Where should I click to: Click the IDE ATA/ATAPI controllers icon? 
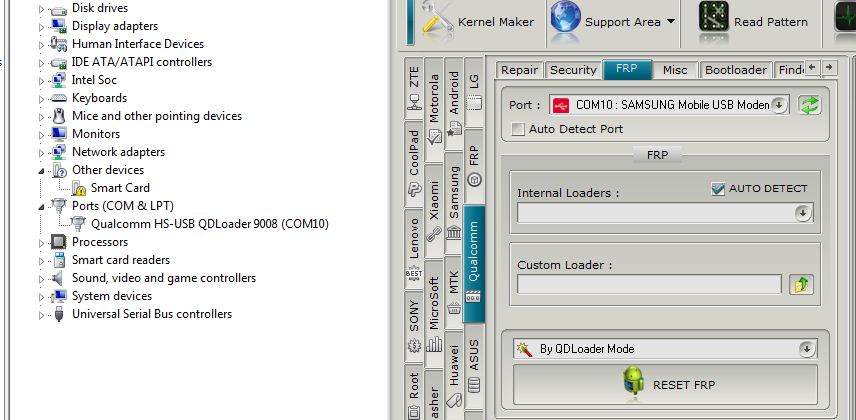(58, 62)
